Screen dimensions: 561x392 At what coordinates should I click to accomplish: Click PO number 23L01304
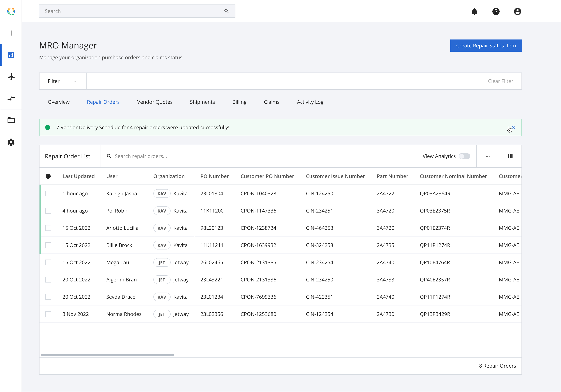[212, 194]
